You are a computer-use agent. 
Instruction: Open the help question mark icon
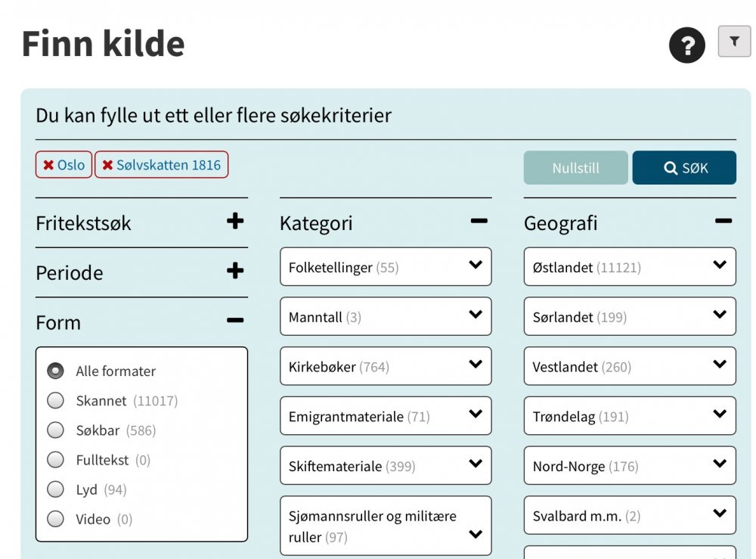click(x=686, y=45)
